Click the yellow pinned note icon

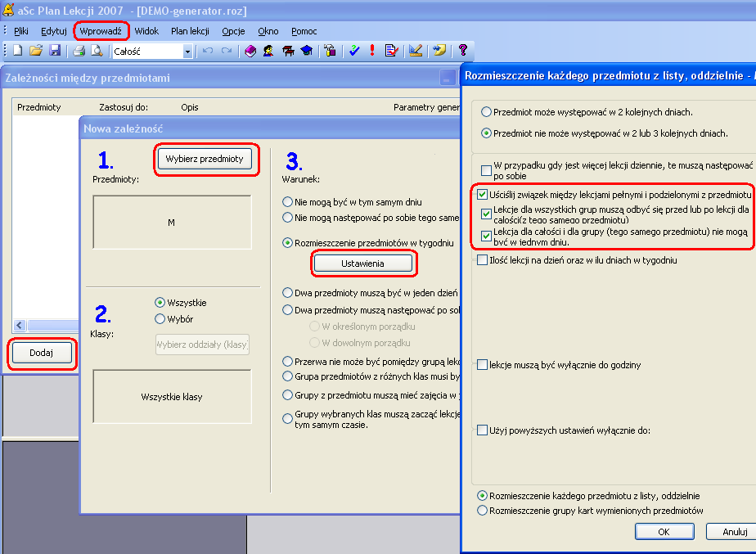[439, 51]
